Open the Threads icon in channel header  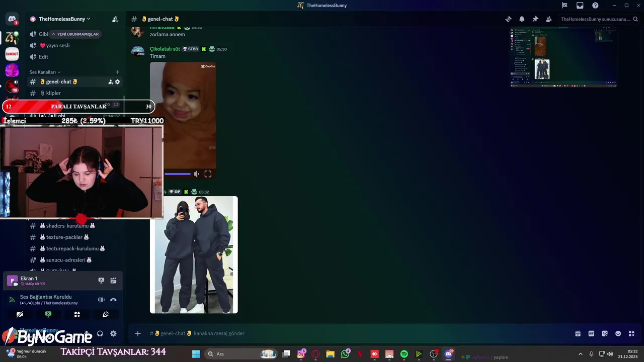(x=509, y=19)
